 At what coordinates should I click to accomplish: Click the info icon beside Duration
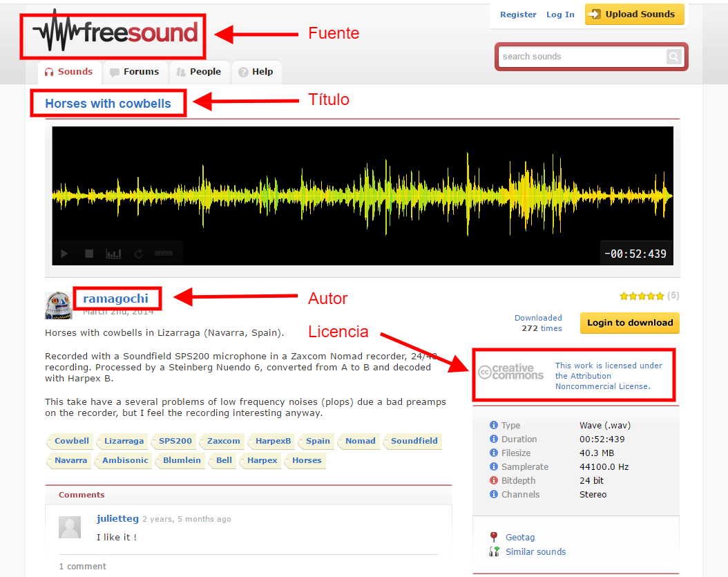(x=494, y=439)
